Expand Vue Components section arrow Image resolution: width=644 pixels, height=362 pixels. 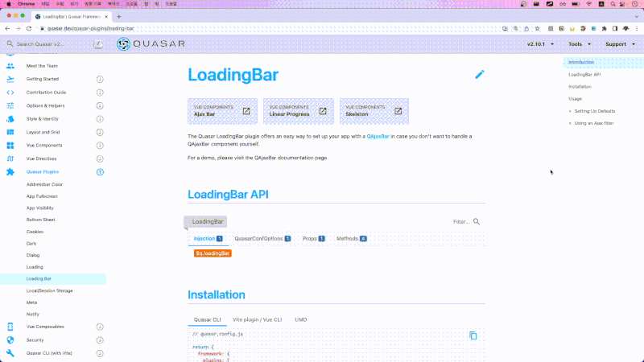pos(100,146)
